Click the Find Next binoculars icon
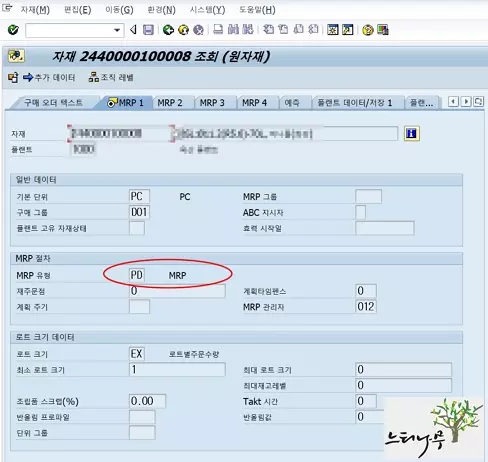Viewport: 488px width, 462px height. click(248, 30)
